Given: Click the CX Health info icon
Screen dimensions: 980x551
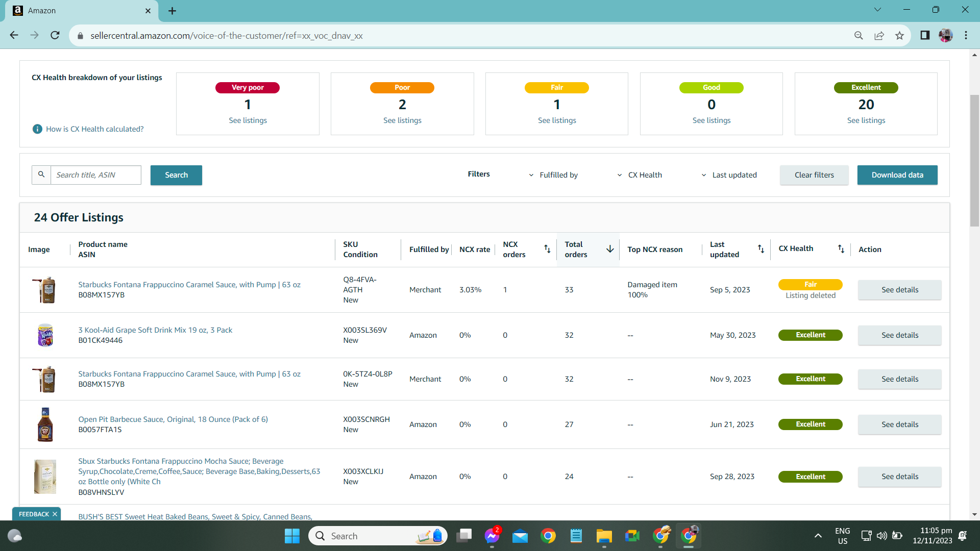Looking at the screenshot, I should click(37, 129).
